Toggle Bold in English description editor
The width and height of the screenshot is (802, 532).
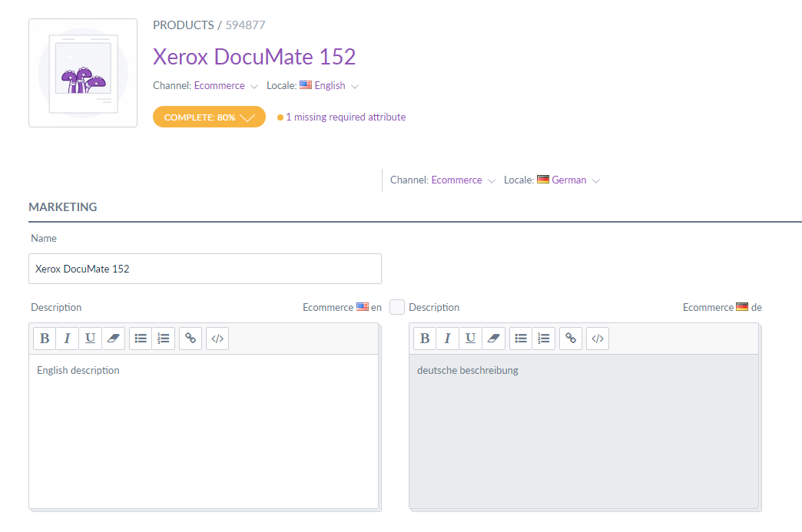[45, 339]
